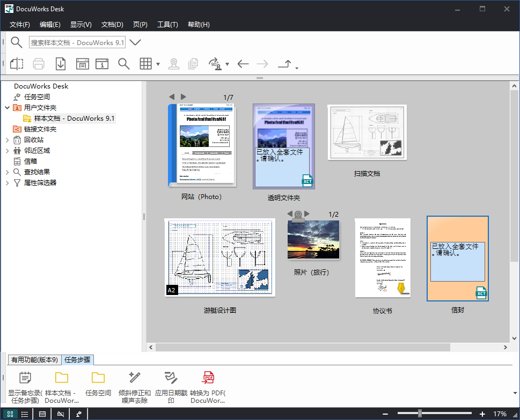The width and height of the screenshot is (520, 420).
Task: Select the magnifier search tool in toolbar
Action: tap(123, 63)
